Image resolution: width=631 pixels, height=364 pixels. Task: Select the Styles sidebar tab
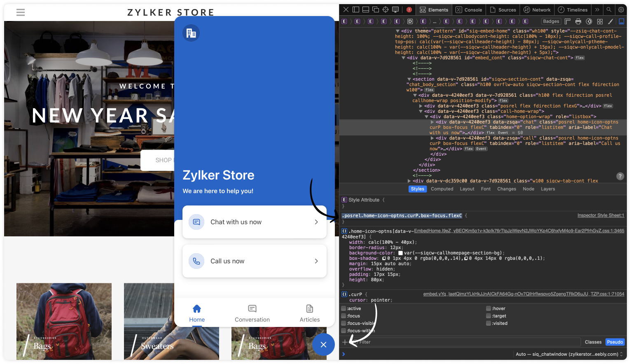[417, 189]
